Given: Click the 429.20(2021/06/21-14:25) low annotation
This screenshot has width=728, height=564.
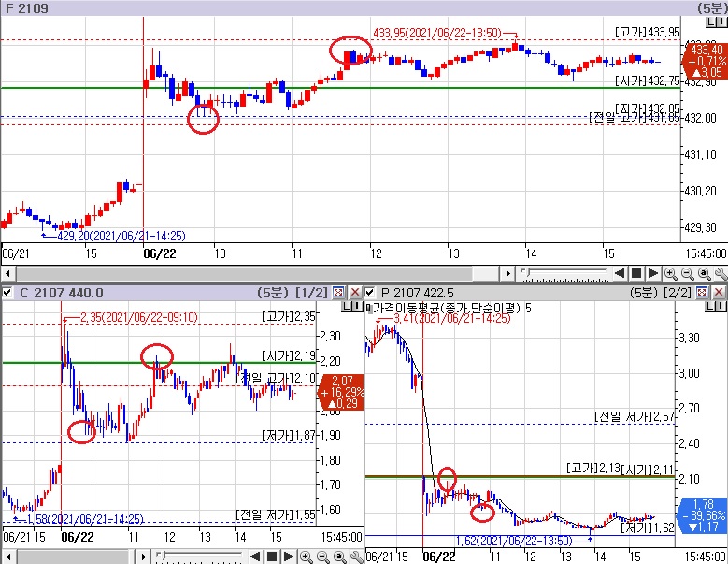Looking at the screenshot, I should 121,236.
